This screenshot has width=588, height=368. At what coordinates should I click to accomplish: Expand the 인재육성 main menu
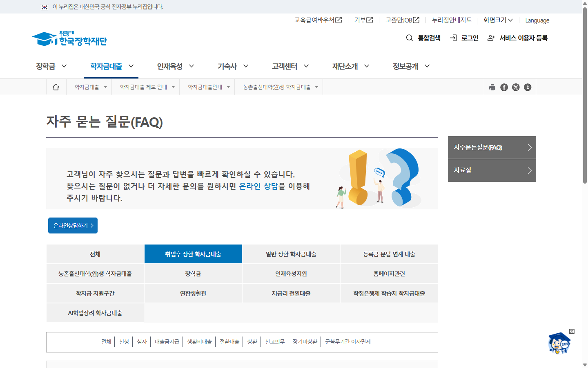[176, 66]
